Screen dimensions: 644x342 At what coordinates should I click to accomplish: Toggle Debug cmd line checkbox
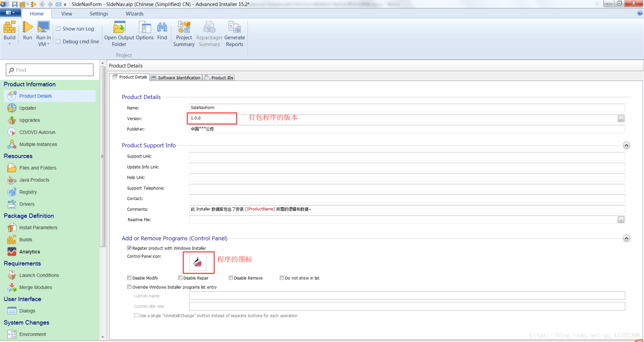click(x=58, y=41)
